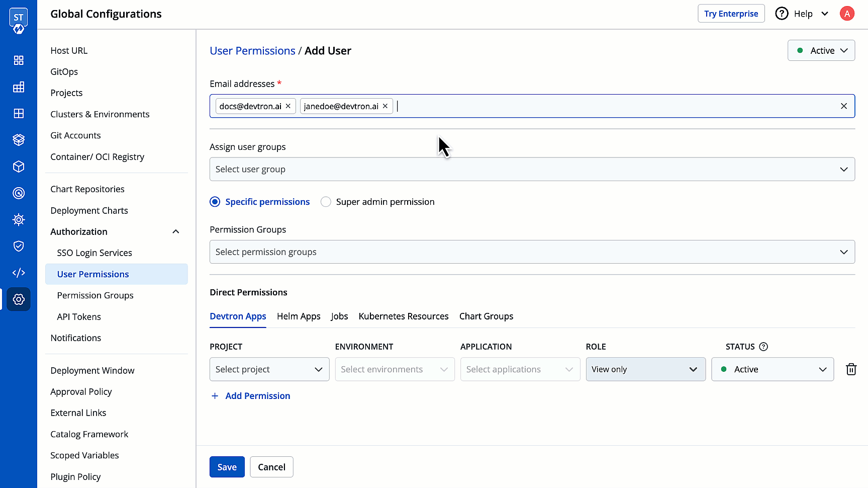Open the Application Groups icon in sidebar
This screenshot has height=488, width=868.
[x=19, y=114]
